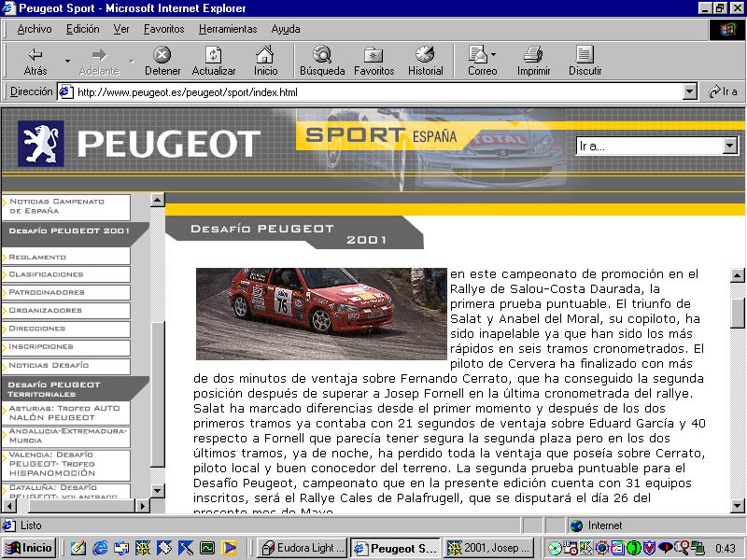Open the Ver menu
This screenshot has height=560, width=747.
click(x=121, y=29)
